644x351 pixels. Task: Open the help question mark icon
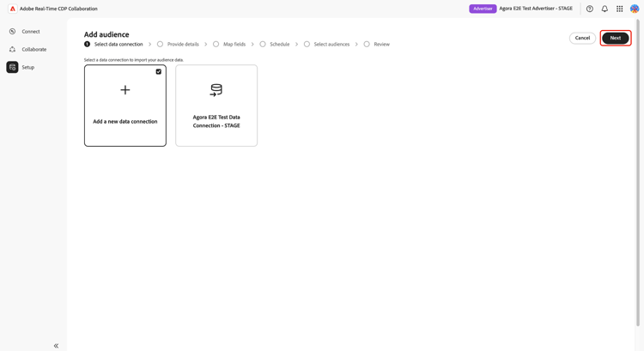[590, 9]
